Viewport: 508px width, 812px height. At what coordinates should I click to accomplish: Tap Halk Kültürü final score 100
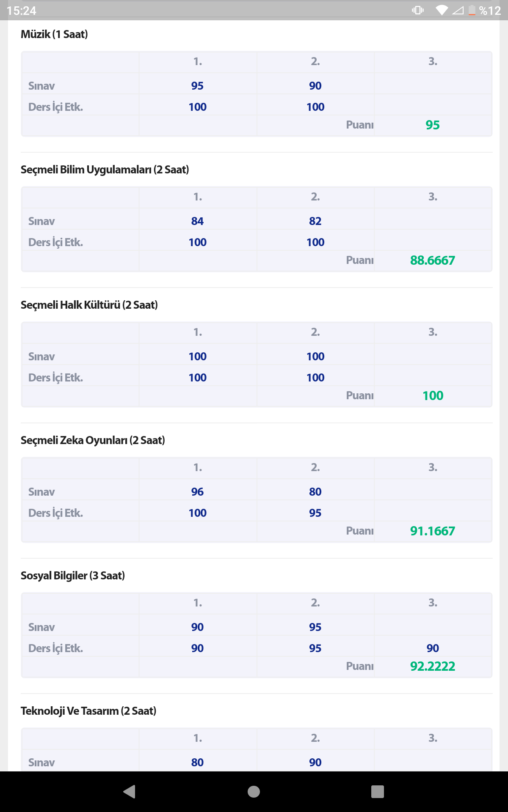(433, 396)
